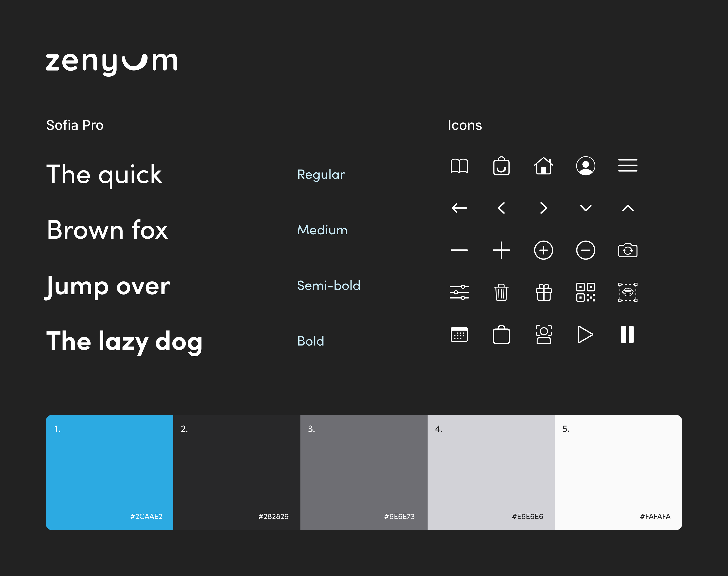This screenshot has width=728, height=576.
Task: Click the lips scan frame icon
Action: pyautogui.click(x=628, y=292)
